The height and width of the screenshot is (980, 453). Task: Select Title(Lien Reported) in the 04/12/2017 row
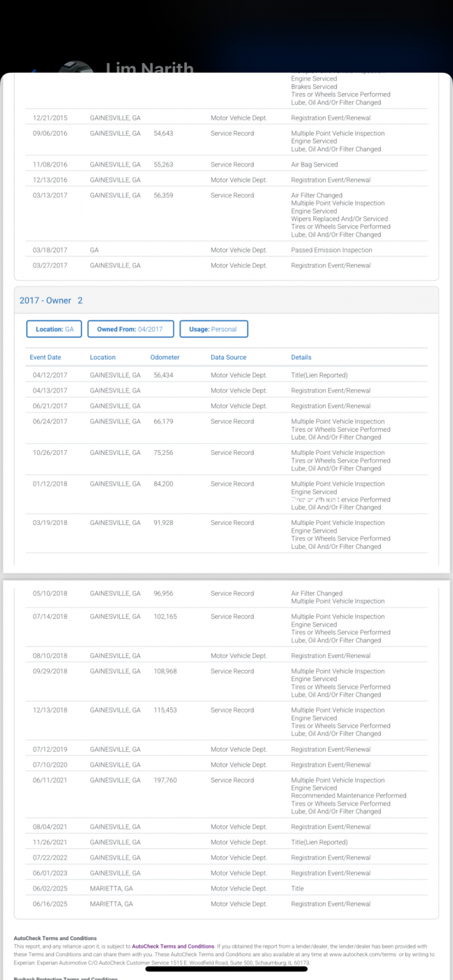(319, 375)
